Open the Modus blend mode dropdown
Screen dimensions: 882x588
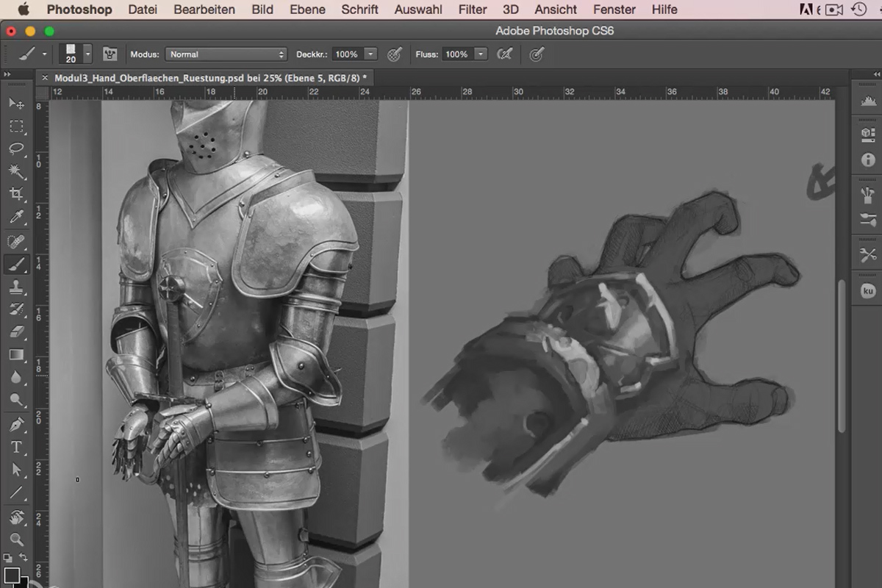226,54
